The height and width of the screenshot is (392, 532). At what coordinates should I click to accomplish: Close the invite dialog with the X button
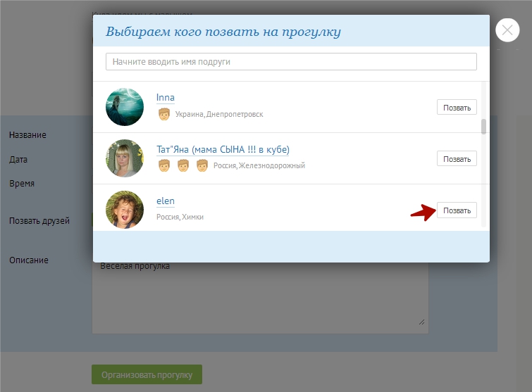coord(507,30)
